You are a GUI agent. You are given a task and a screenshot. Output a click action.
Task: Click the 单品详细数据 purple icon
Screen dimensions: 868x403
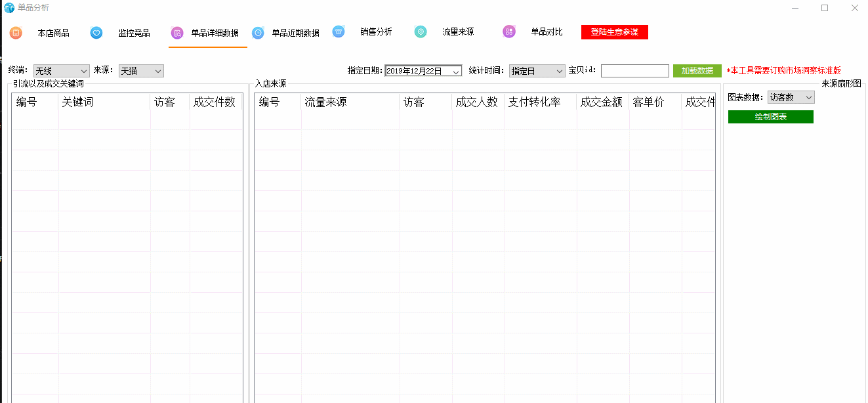coord(177,33)
